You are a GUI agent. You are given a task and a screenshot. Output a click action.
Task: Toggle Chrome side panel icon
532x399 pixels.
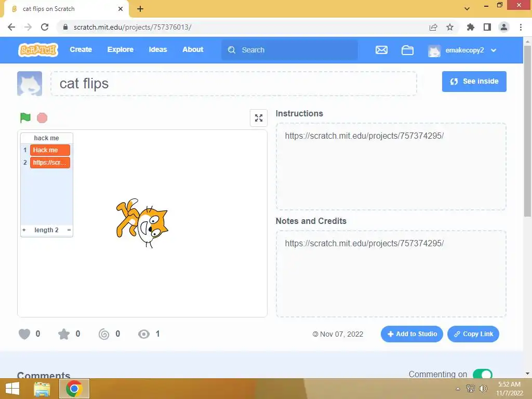pos(487,27)
